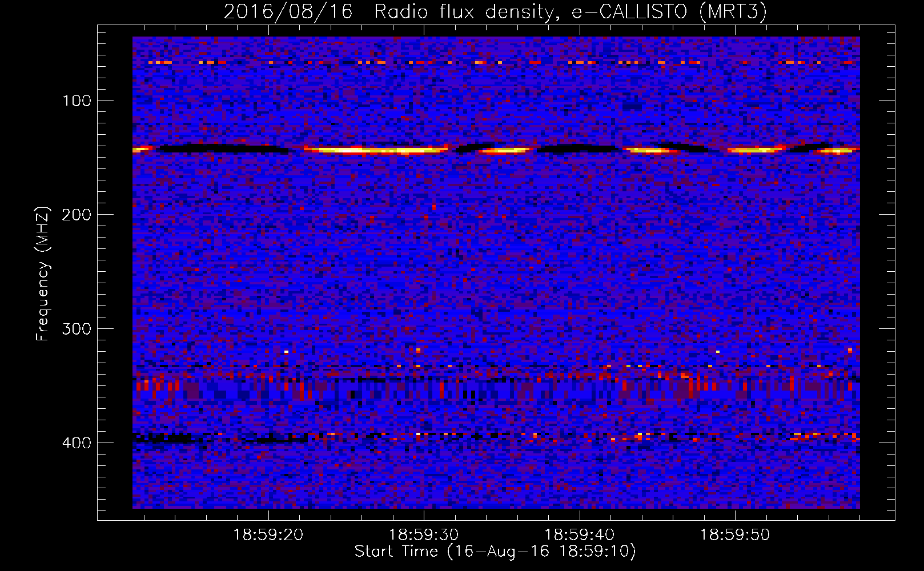Click the 18:59:30 time tick label
Screen dimensions: 924x571
coord(424,535)
